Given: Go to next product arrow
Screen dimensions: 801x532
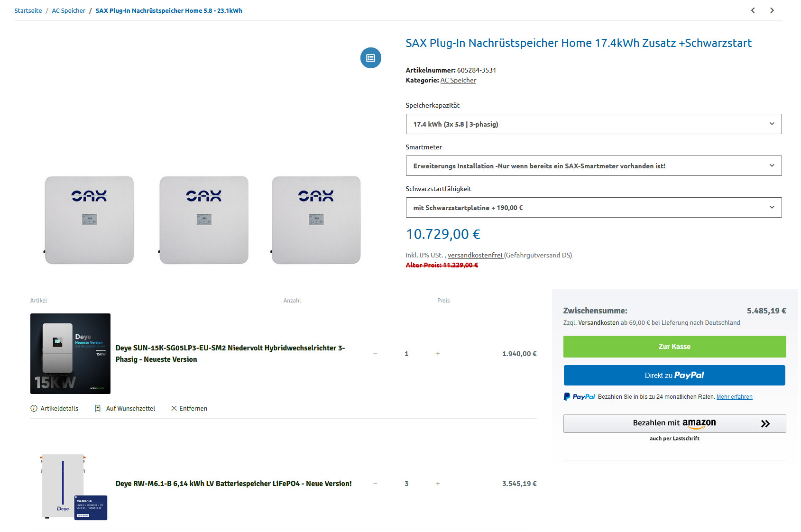Looking at the screenshot, I should click(x=772, y=10).
